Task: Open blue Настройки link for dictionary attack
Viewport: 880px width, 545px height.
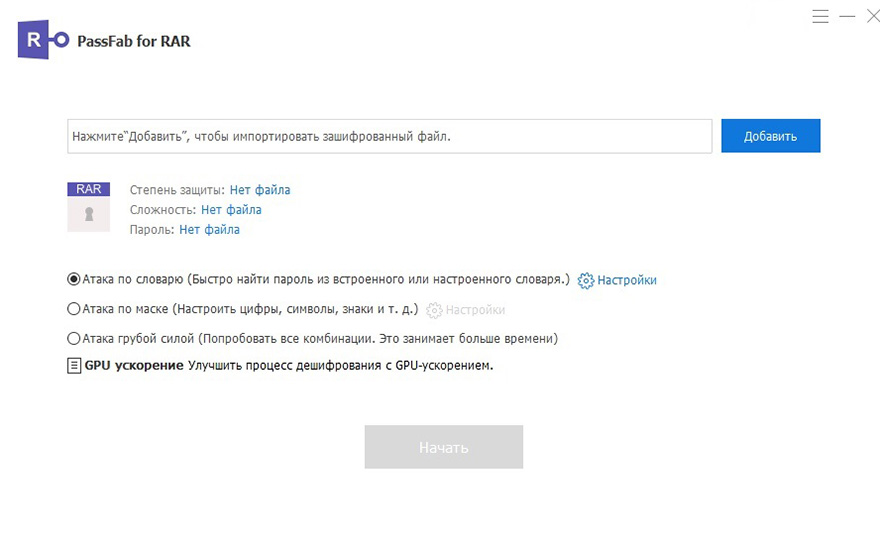Action: pos(627,281)
